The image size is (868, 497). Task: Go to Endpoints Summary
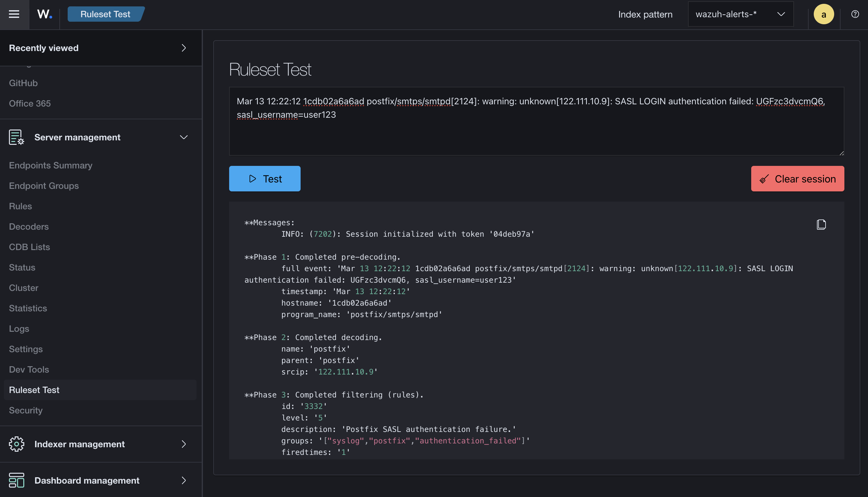click(50, 165)
